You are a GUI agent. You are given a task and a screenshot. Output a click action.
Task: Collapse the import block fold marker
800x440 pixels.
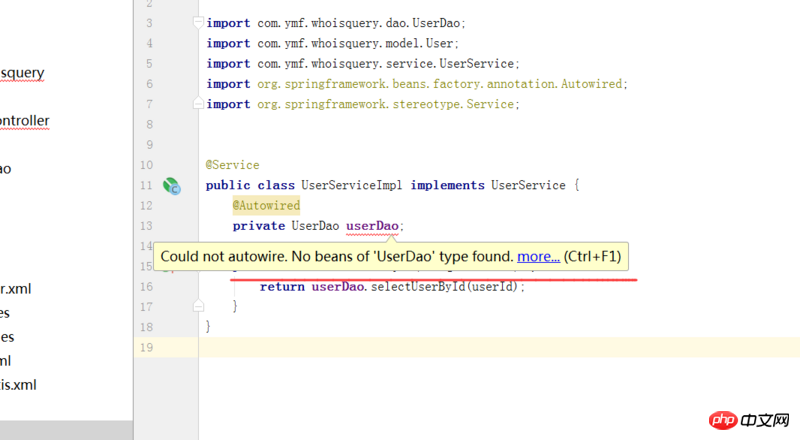198,22
